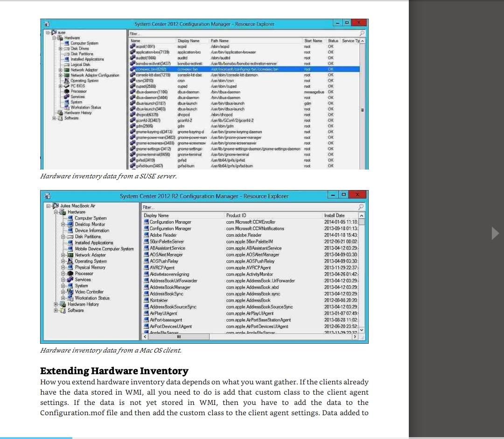
Task: Collapse the Jules MacBook Air root node
Action: pyautogui.click(x=49, y=206)
